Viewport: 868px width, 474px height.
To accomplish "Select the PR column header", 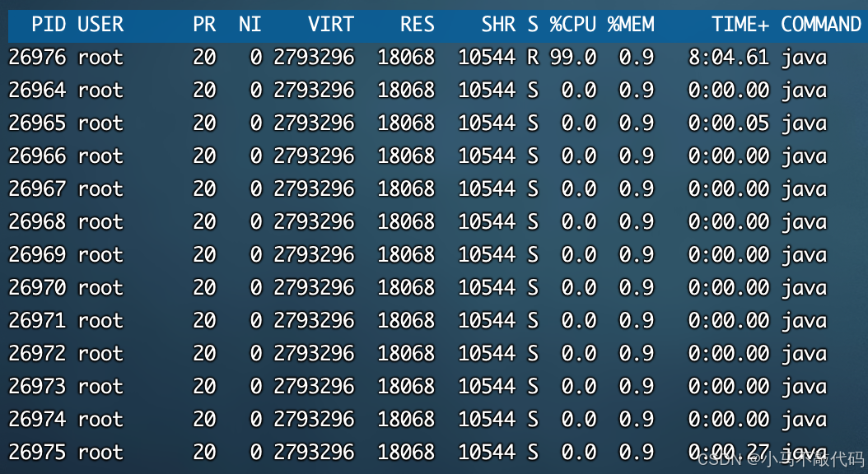I will [x=204, y=25].
